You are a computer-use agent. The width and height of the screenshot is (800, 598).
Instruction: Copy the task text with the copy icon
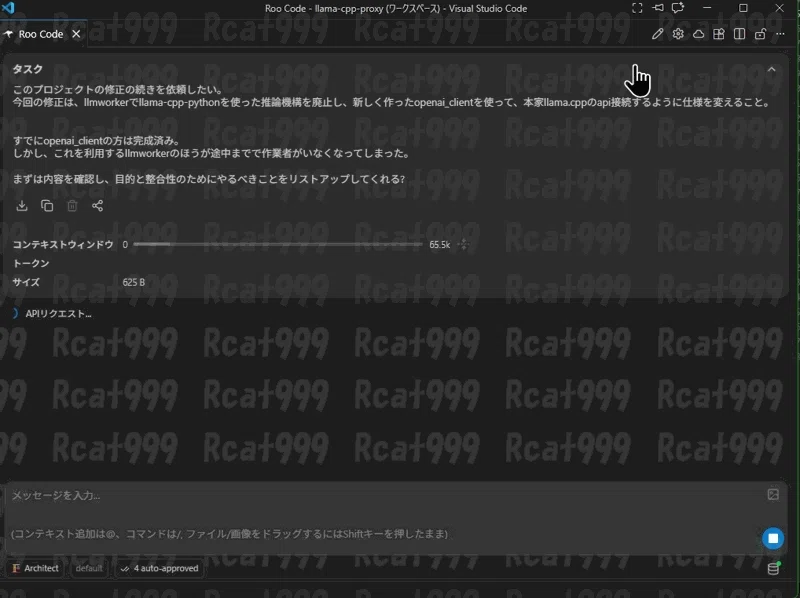[x=47, y=206]
